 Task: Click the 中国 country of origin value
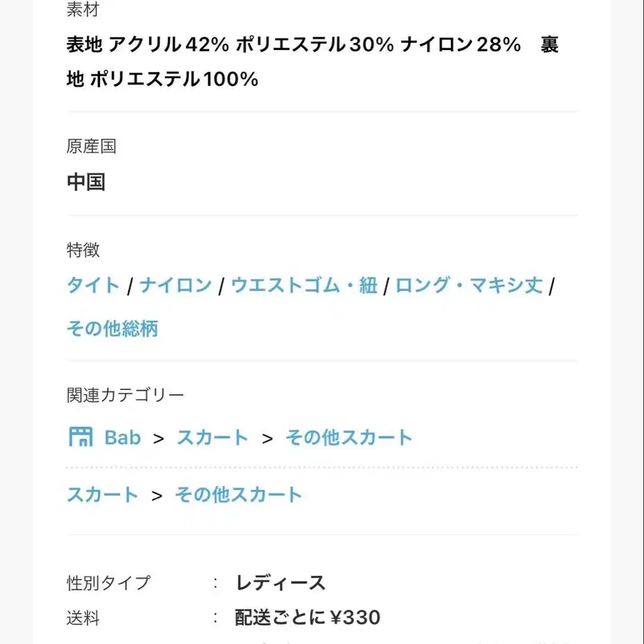pyautogui.click(x=86, y=182)
